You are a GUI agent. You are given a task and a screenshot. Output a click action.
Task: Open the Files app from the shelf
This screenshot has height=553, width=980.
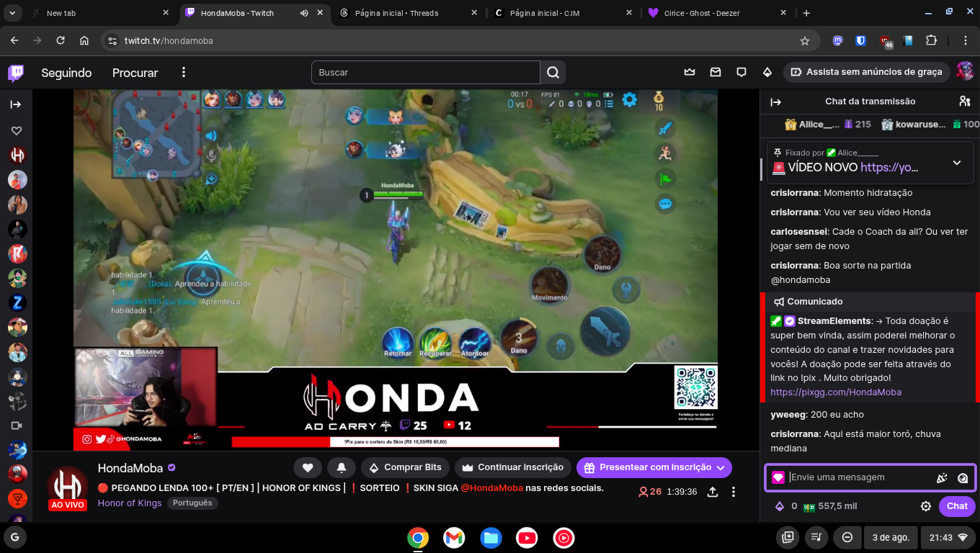click(491, 538)
